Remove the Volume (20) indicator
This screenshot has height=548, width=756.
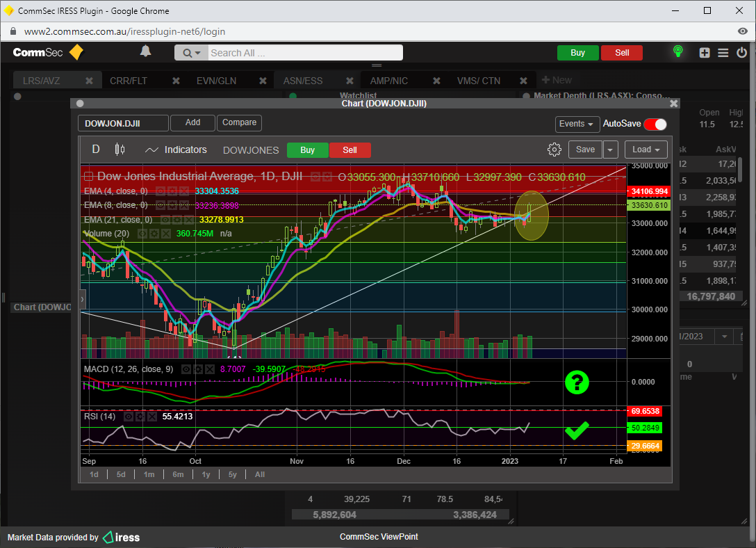166,234
